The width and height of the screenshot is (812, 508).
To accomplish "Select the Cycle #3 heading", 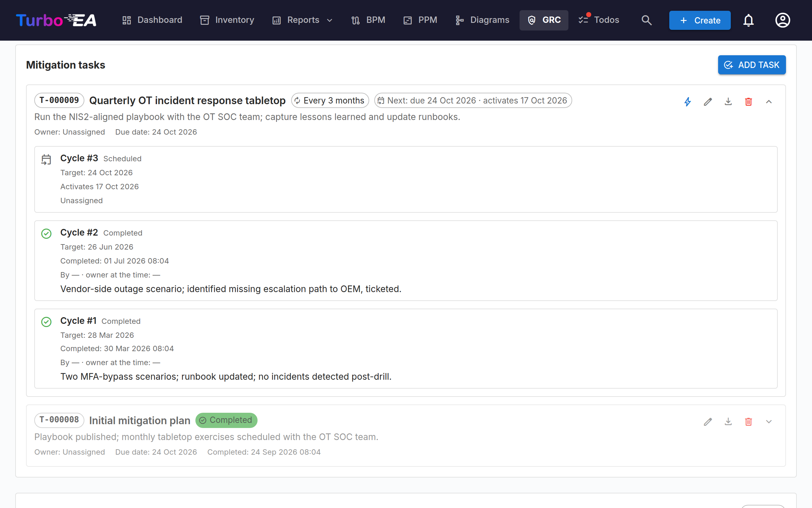I will tap(79, 158).
